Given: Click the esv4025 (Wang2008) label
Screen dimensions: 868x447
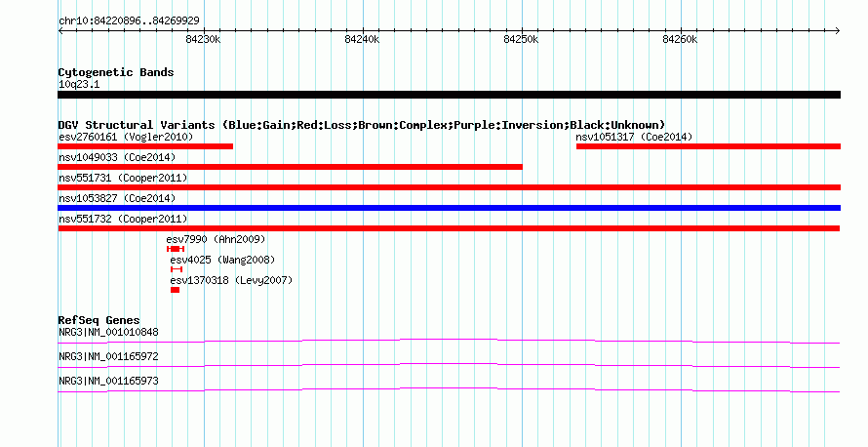Looking at the screenshot, I should [x=222, y=260].
